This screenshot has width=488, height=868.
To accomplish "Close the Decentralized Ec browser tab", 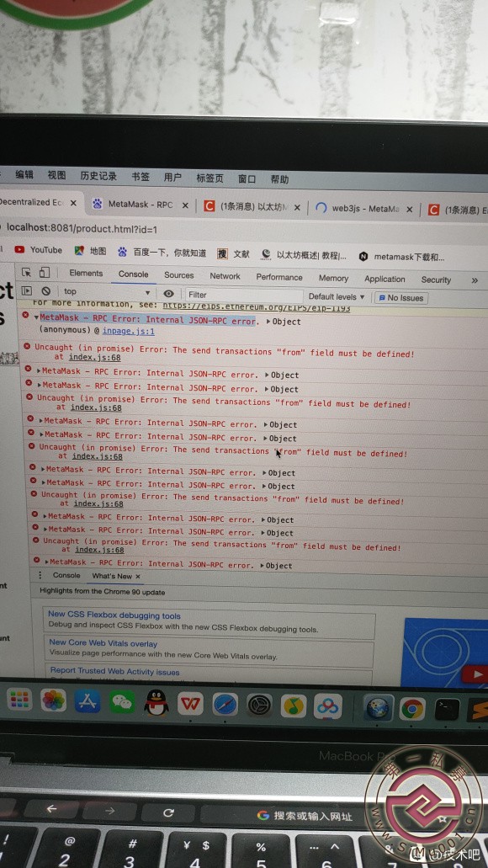I will (x=73, y=203).
